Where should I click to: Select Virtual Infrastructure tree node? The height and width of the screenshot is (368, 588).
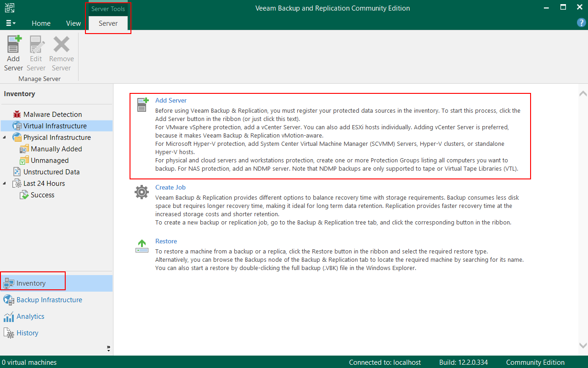tap(55, 126)
